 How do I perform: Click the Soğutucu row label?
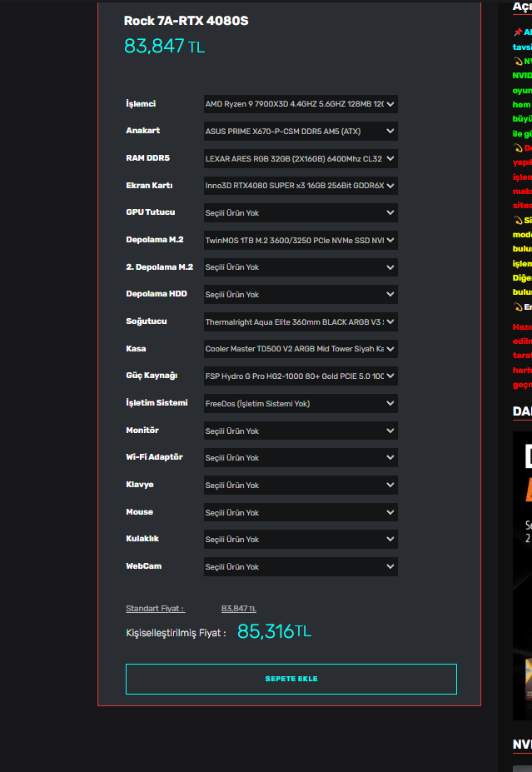[x=147, y=321]
